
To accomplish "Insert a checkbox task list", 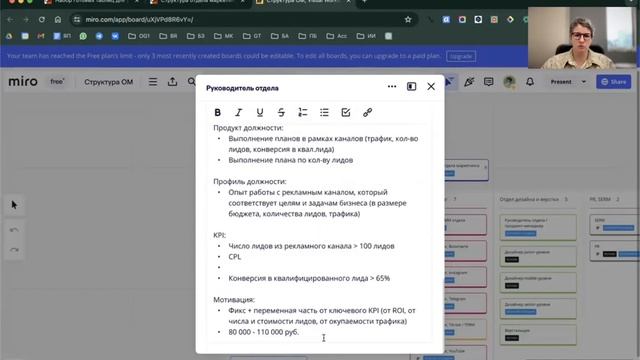I will [346, 112].
